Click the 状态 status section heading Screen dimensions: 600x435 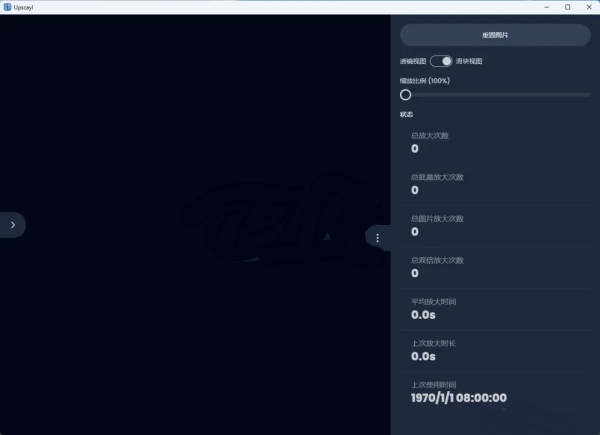[x=406, y=114]
